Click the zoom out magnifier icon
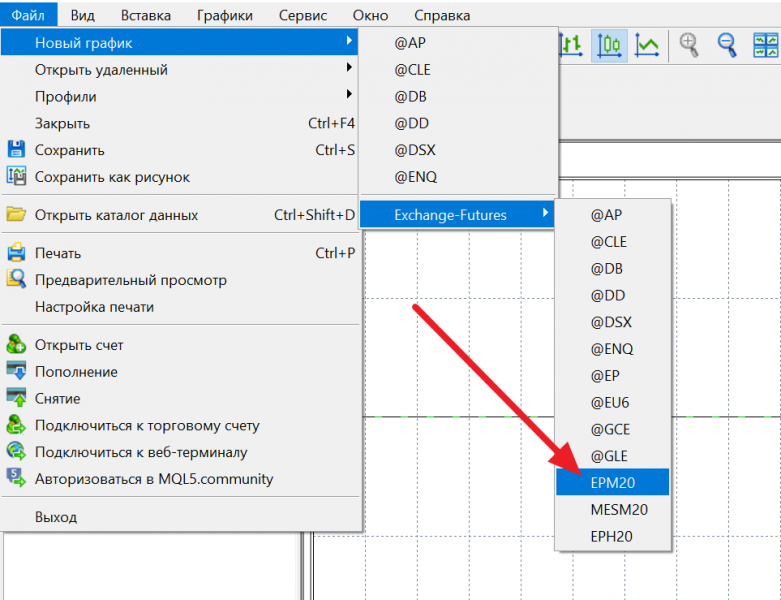The image size is (781, 600). 727,45
